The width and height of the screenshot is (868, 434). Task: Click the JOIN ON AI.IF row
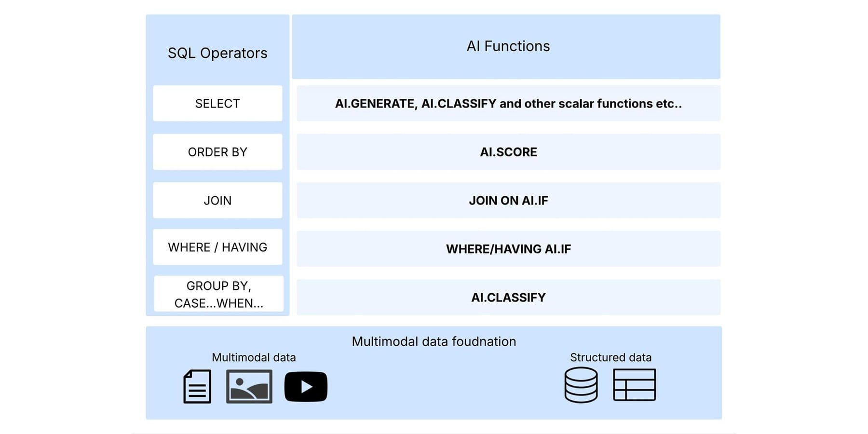click(508, 200)
